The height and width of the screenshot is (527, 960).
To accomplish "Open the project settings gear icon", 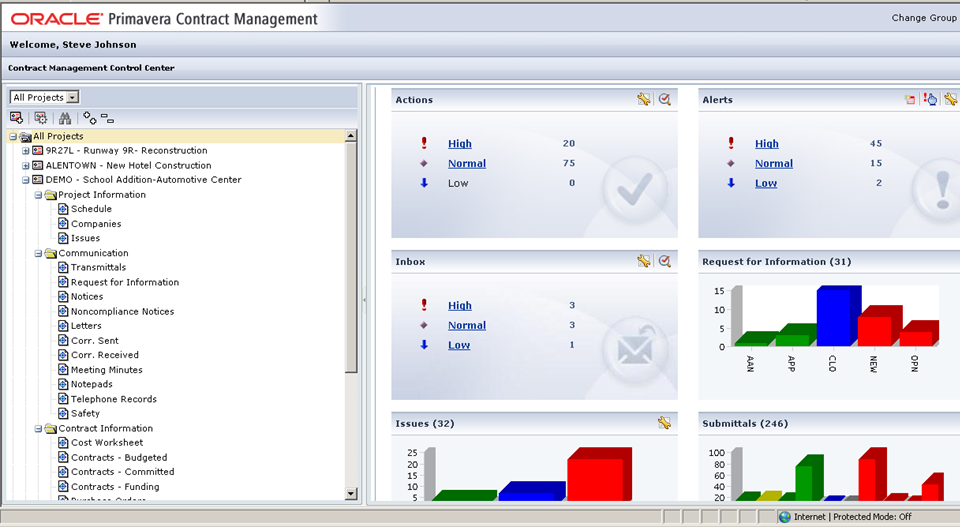I will pos(41,117).
